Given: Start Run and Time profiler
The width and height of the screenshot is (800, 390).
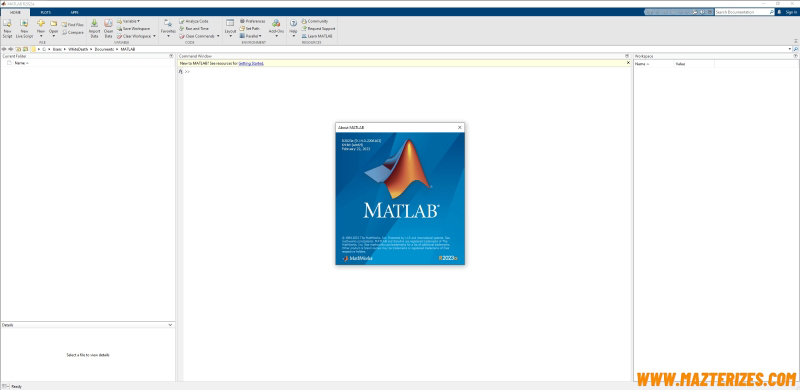Looking at the screenshot, I should click(x=194, y=29).
